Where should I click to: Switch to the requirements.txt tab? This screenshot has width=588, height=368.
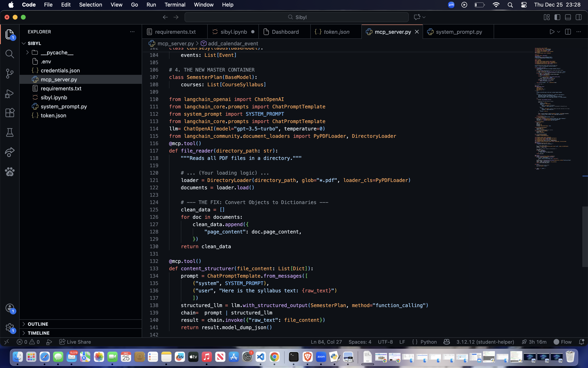click(175, 32)
